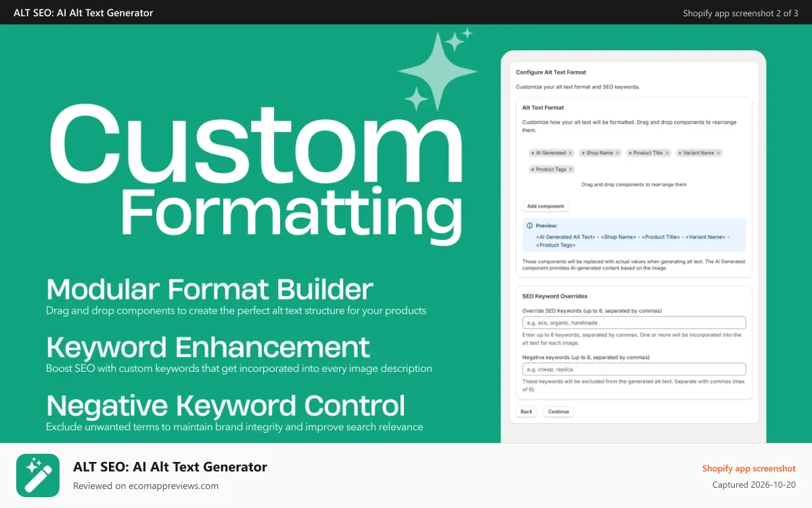
Task: Click the footer title ALT SEO: AI Alt Text Generator
Action: click(x=170, y=467)
